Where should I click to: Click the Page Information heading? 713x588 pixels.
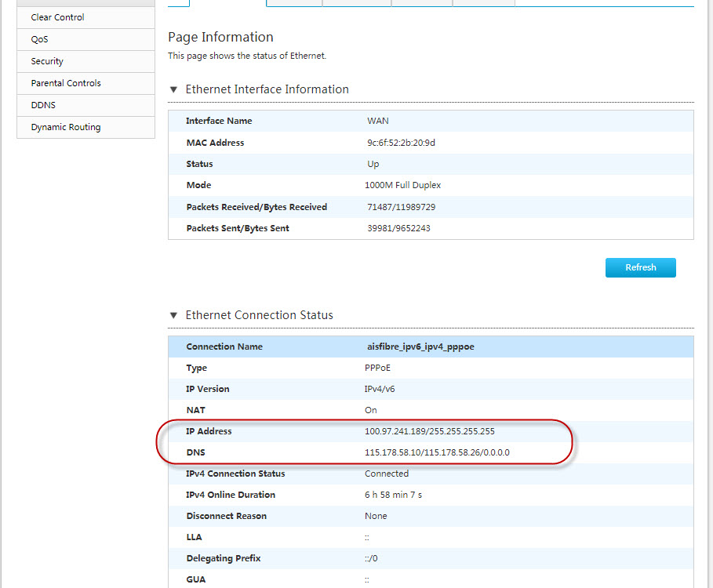click(220, 37)
